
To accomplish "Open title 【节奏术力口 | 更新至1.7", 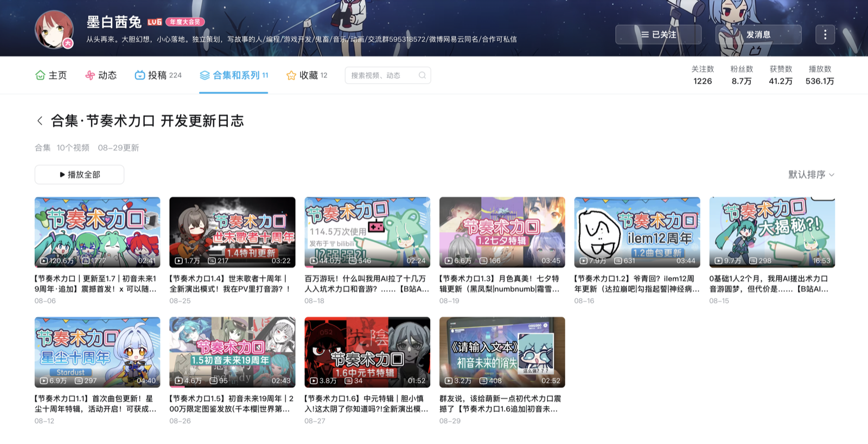I will [x=95, y=284].
